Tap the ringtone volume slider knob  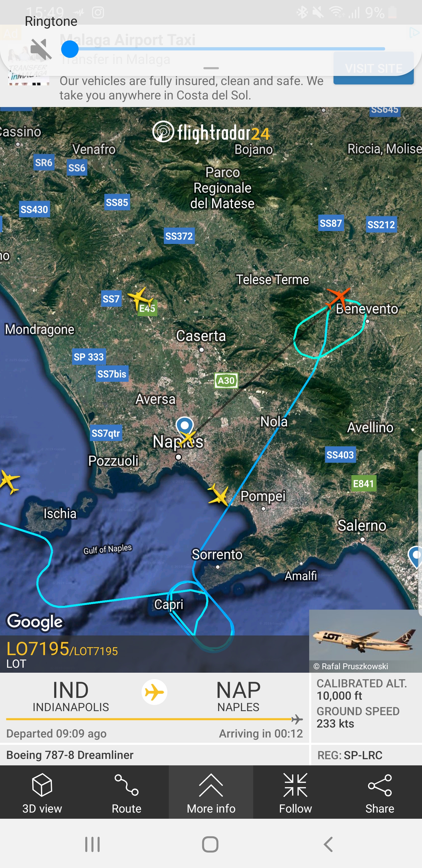coord(70,49)
